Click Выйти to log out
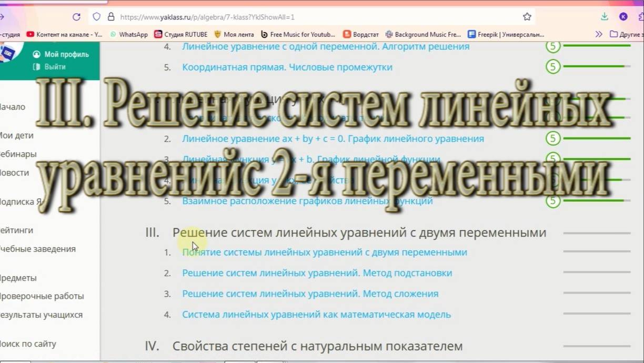This screenshot has width=644, height=363. [50, 67]
